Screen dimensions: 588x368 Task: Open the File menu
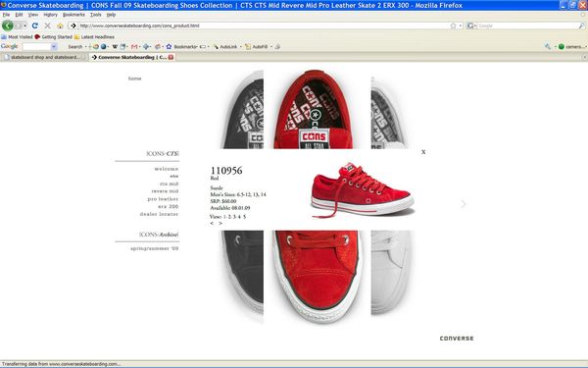[x=6, y=15]
